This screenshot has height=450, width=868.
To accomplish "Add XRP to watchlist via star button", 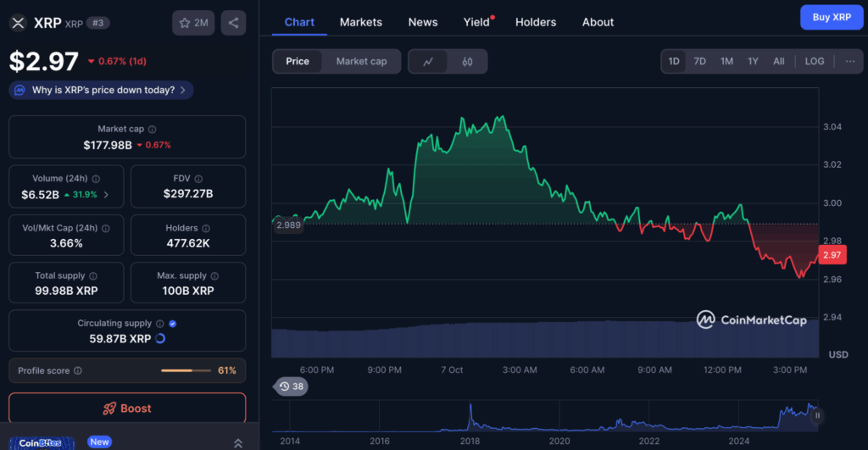I will tap(193, 23).
